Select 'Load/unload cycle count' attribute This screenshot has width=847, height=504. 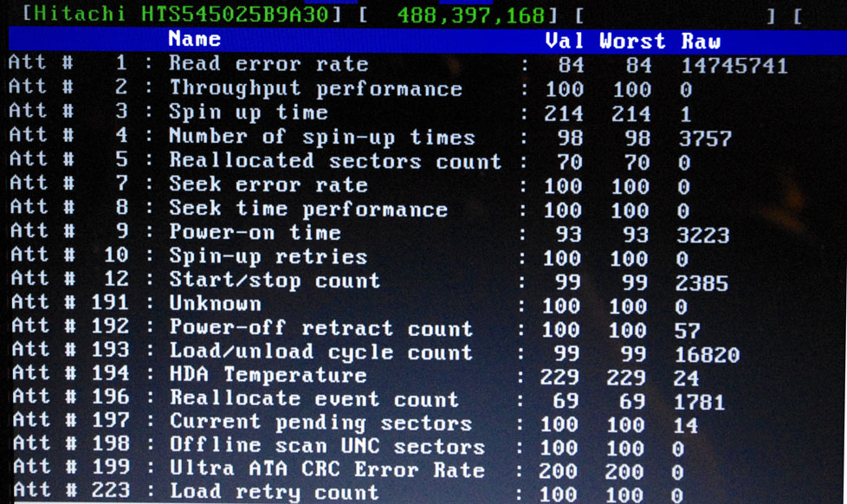pyautogui.click(x=321, y=352)
